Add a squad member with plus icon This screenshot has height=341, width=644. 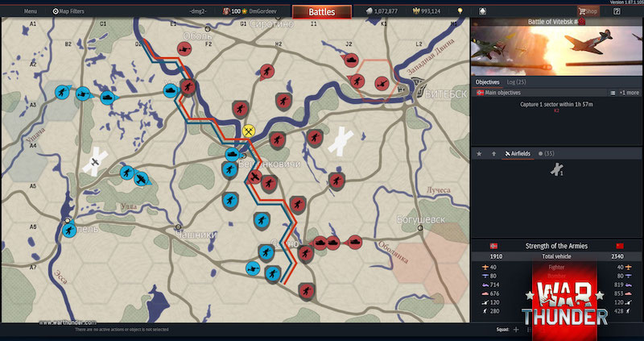515,330
